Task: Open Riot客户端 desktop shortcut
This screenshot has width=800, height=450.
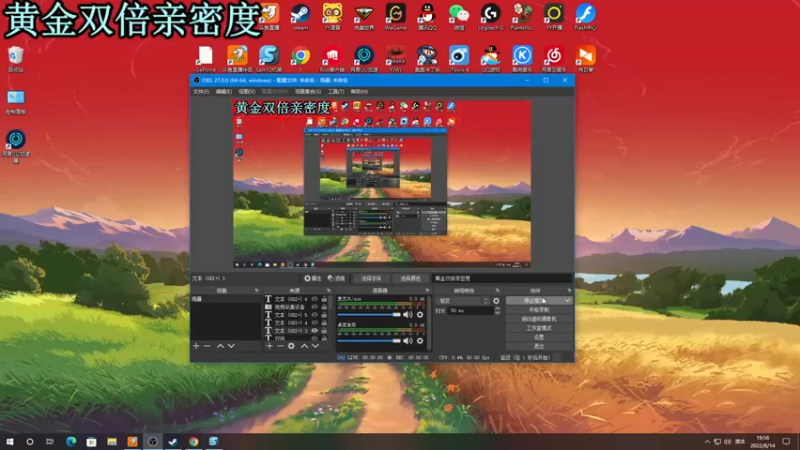Action: (x=332, y=58)
